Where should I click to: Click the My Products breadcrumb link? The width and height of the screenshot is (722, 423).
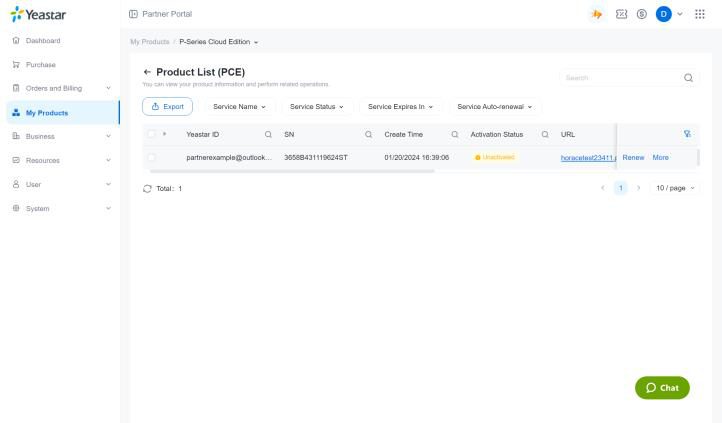tap(150, 42)
